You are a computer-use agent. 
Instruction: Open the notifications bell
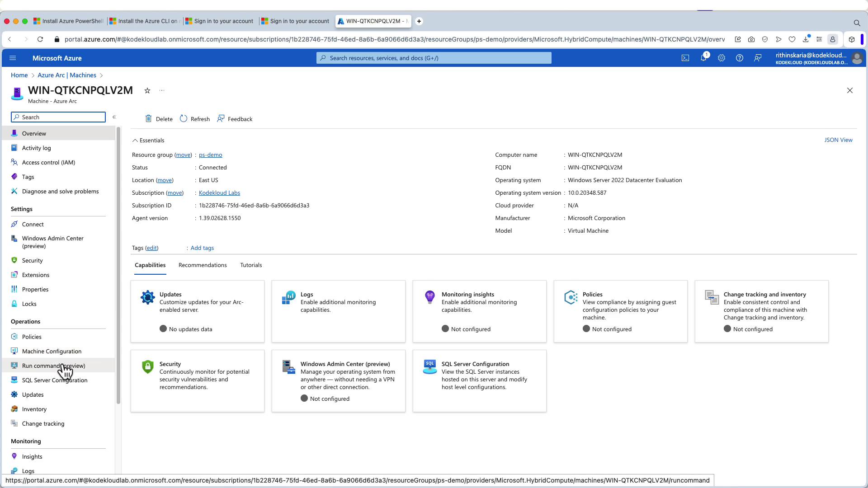(x=703, y=58)
